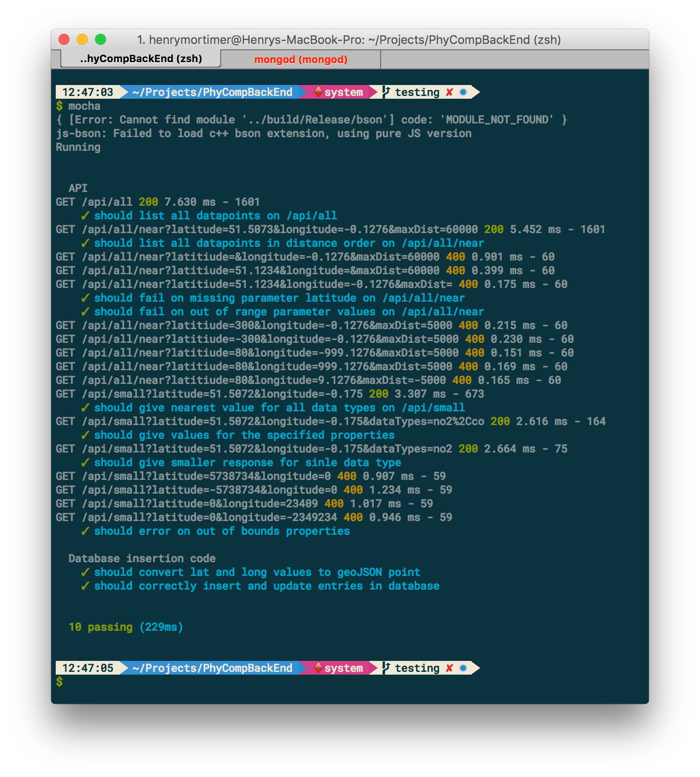Click 'should fail on out of range parameter' text
This screenshot has width=700, height=777.
pyautogui.click(x=289, y=312)
